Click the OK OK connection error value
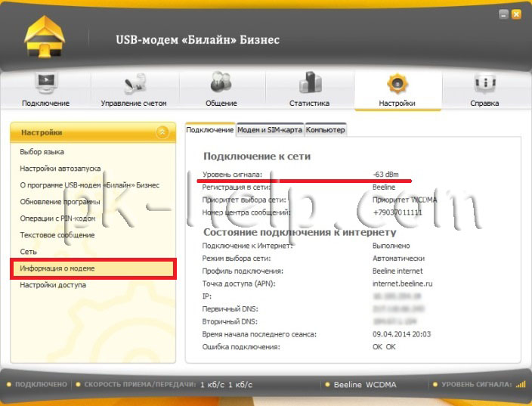Screen dimensions: 532x406 coord(384,347)
